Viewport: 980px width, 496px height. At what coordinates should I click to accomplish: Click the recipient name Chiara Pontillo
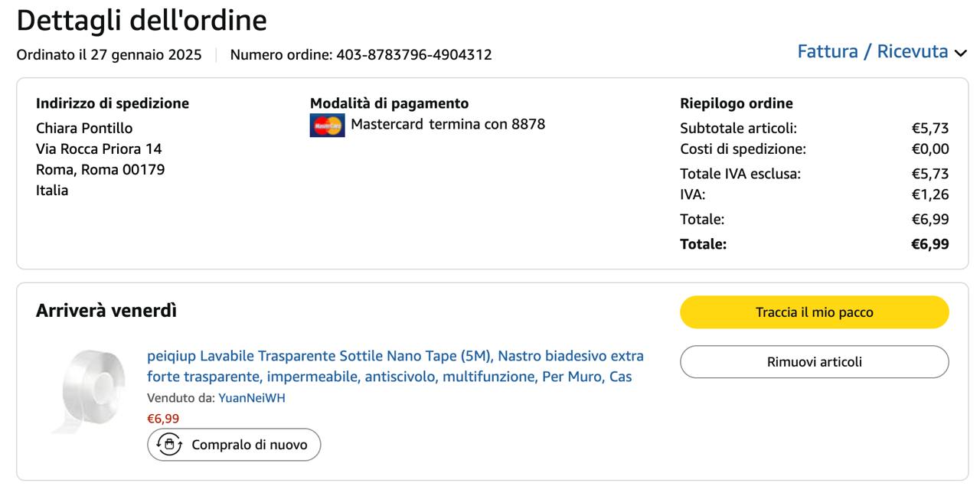point(84,128)
